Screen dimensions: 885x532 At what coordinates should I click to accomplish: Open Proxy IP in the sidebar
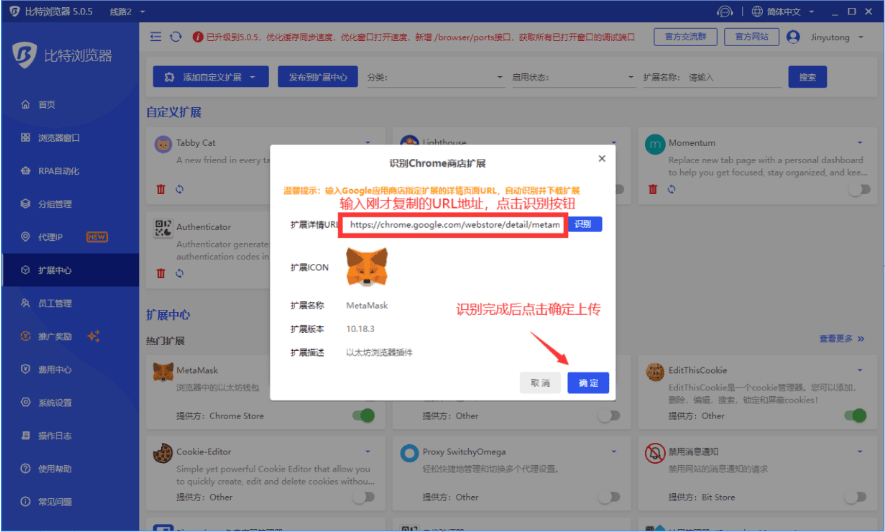click(70, 237)
